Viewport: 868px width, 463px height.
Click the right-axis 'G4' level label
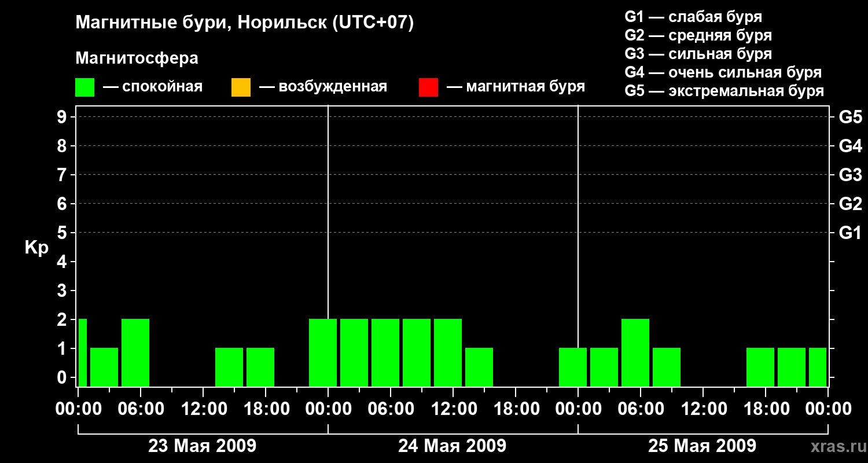click(850, 146)
